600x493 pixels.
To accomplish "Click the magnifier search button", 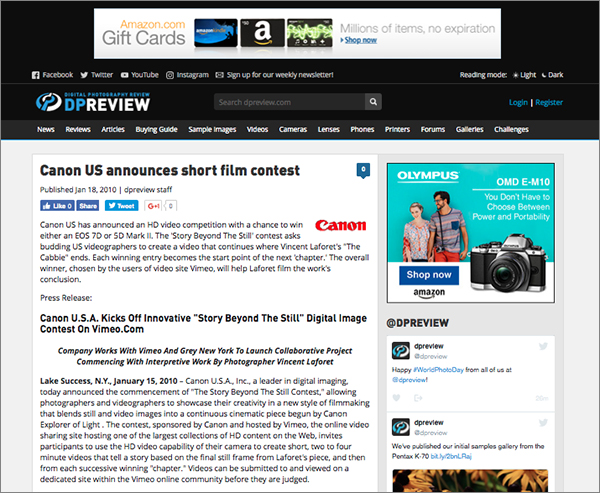I will pyautogui.click(x=373, y=102).
